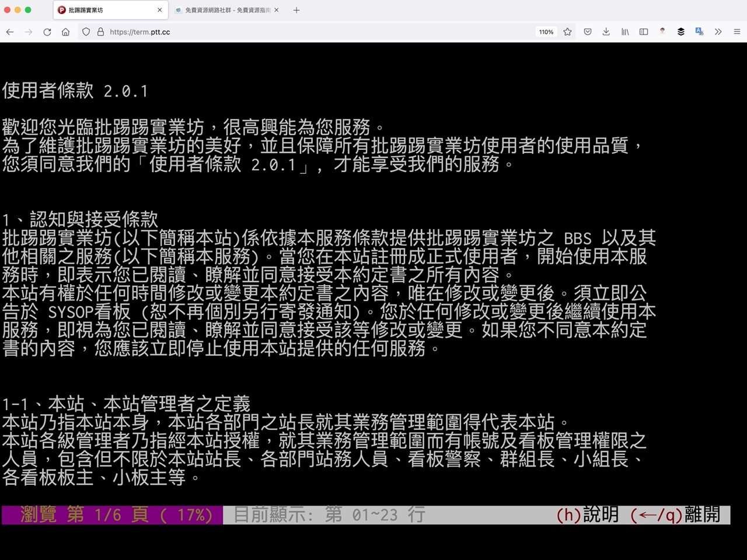Reset the 110% zoom level
This screenshot has width=747, height=560.
(x=546, y=32)
